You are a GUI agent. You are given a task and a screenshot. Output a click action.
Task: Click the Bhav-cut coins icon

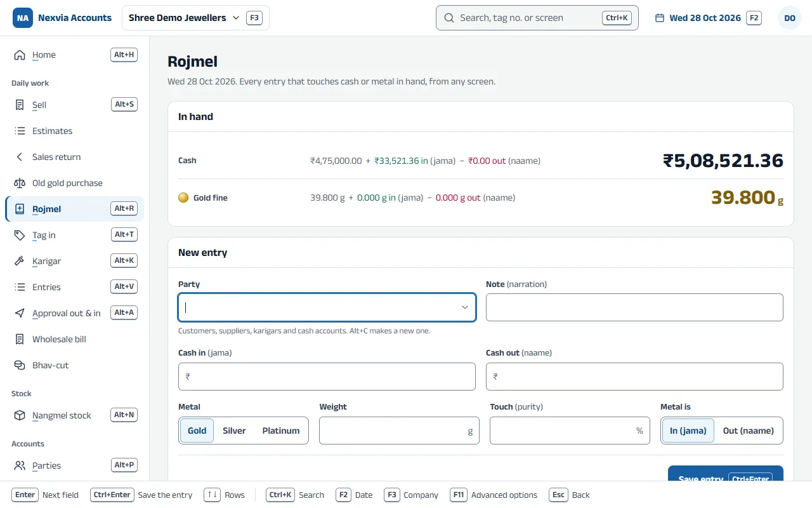20,365
